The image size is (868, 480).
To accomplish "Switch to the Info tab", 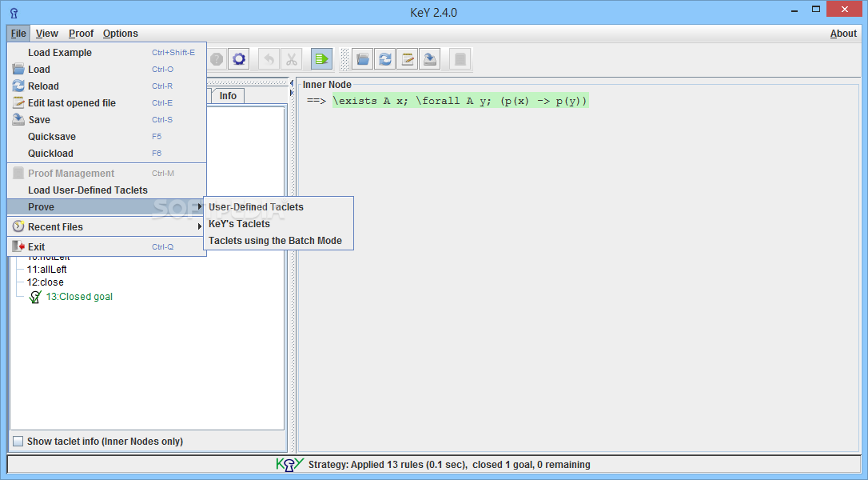I will point(228,96).
